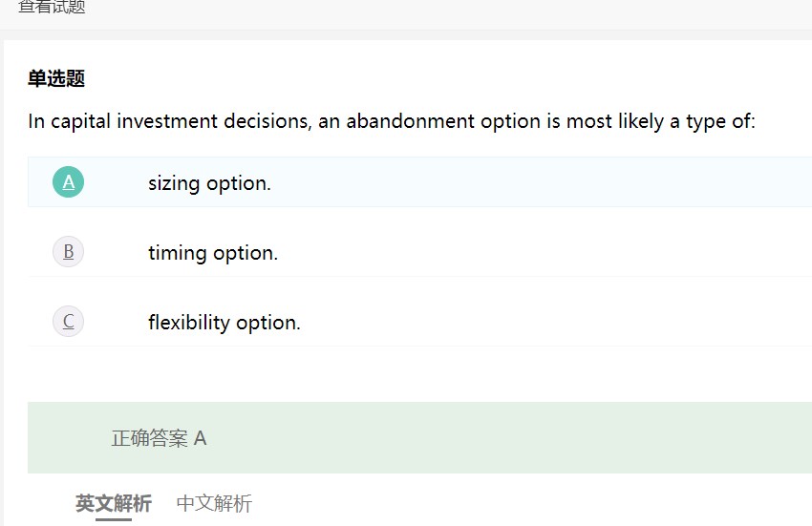Image resolution: width=812 pixels, height=526 pixels.
Task: Click the word "sizing" in option A
Action: point(174,183)
